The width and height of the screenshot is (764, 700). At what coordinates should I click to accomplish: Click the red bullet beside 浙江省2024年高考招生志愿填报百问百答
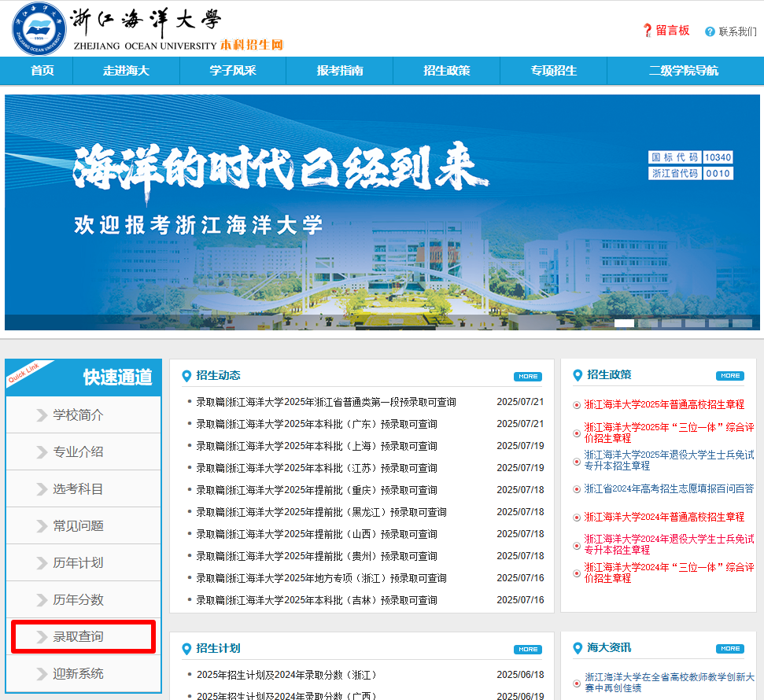pyautogui.click(x=577, y=489)
